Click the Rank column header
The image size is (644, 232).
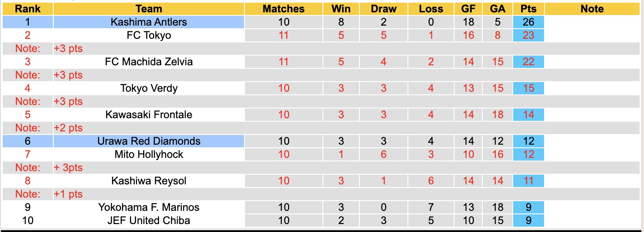(x=27, y=9)
